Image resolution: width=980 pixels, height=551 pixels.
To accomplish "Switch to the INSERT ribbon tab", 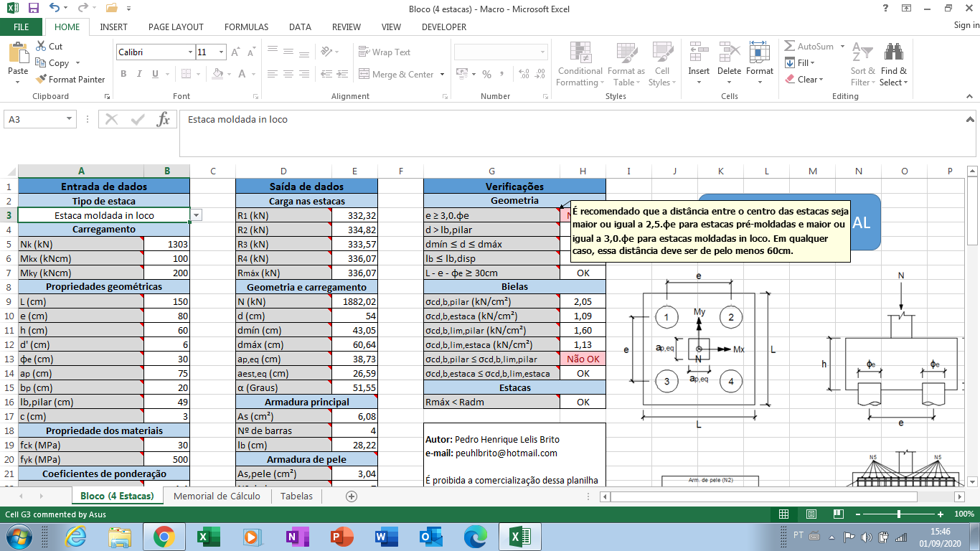I will coord(113,27).
